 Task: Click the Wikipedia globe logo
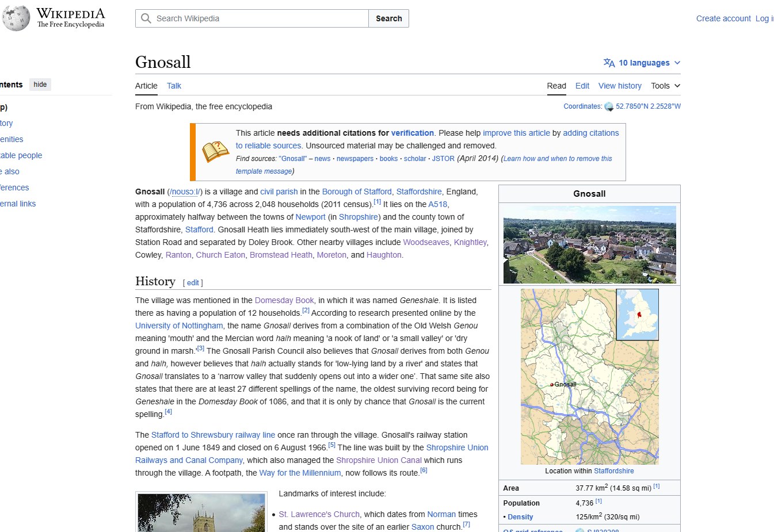[x=16, y=18]
